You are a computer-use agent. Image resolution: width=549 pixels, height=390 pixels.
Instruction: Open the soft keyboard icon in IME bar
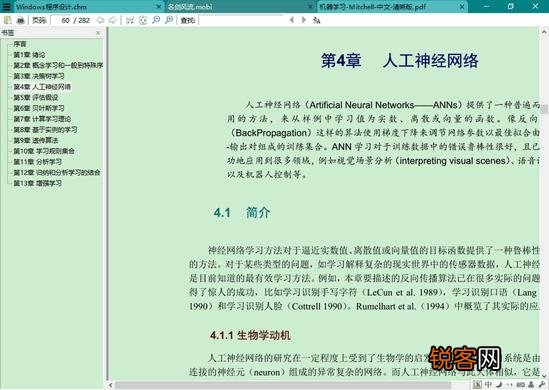coord(520,384)
